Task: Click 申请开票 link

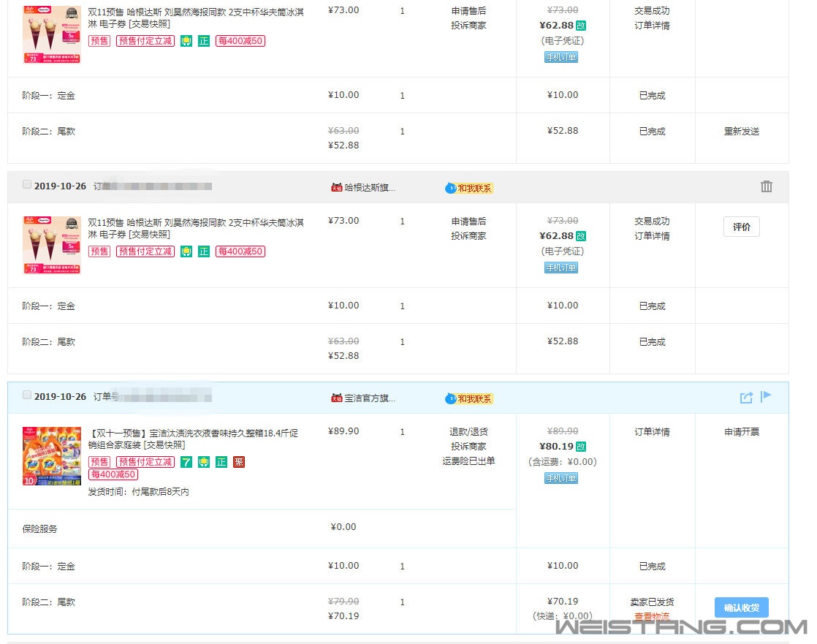Action: pos(742,432)
